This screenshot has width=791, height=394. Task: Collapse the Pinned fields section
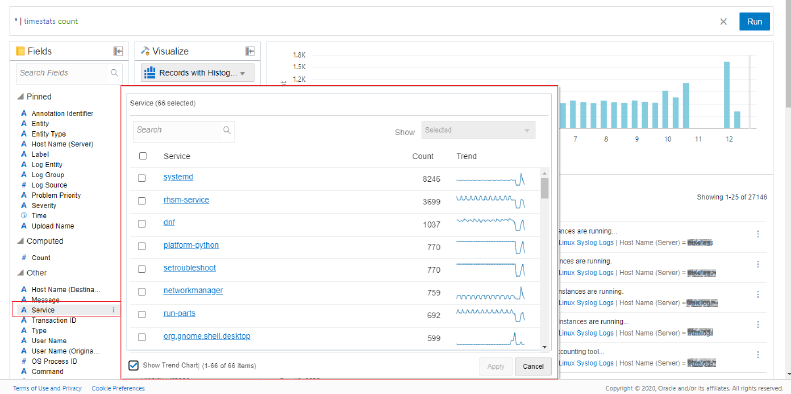pyautogui.click(x=20, y=97)
